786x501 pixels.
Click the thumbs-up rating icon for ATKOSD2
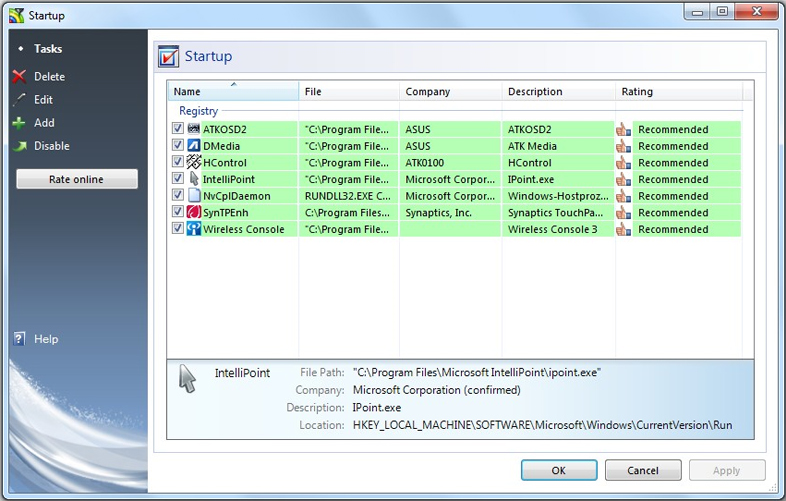coord(624,129)
